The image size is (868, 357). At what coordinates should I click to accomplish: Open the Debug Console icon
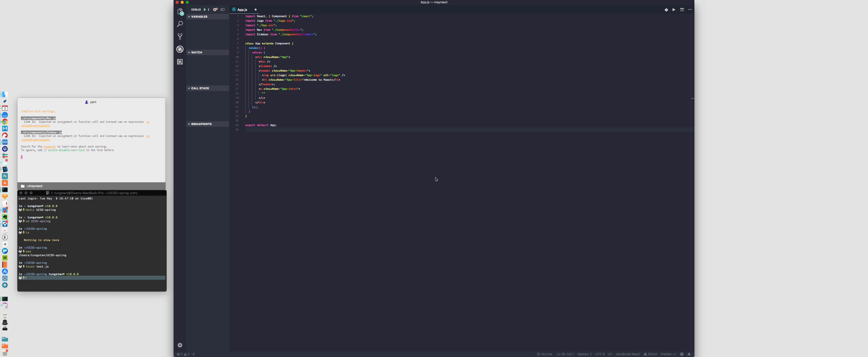coord(223,10)
